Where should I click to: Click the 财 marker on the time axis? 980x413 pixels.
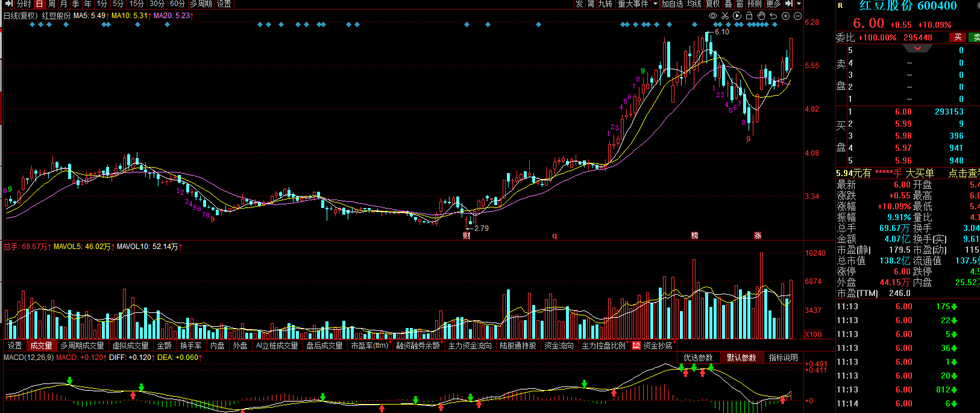coord(466,236)
